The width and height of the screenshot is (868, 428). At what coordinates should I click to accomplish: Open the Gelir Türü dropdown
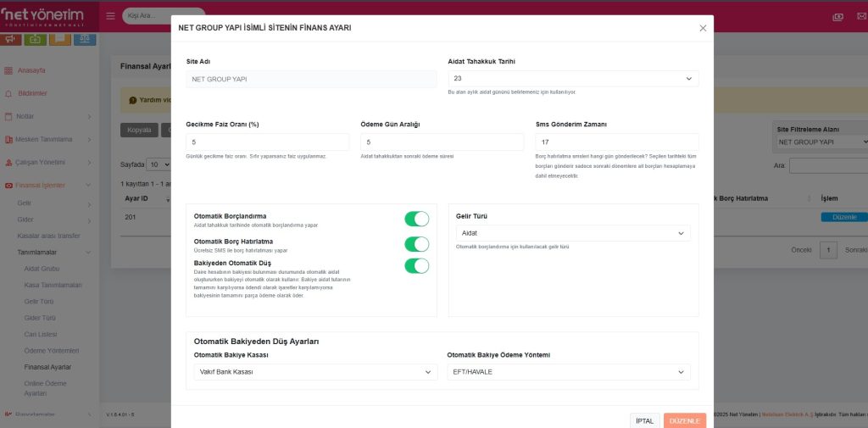573,233
